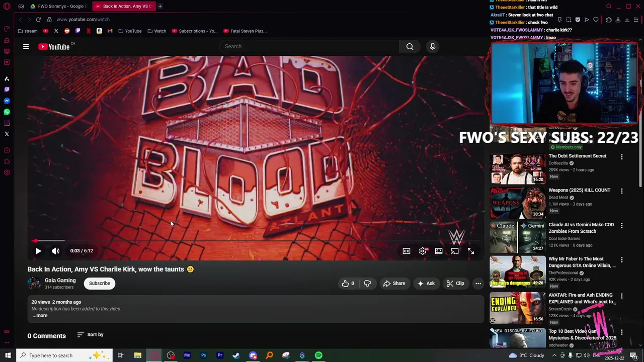This screenshot has width=644, height=362.
Task: Open the three-dot more actions menu under video
Action: (x=478, y=284)
